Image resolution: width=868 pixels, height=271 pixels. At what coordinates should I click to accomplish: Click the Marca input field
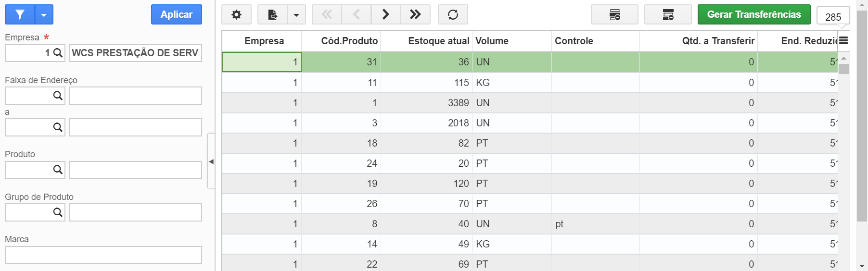[x=103, y=255]
